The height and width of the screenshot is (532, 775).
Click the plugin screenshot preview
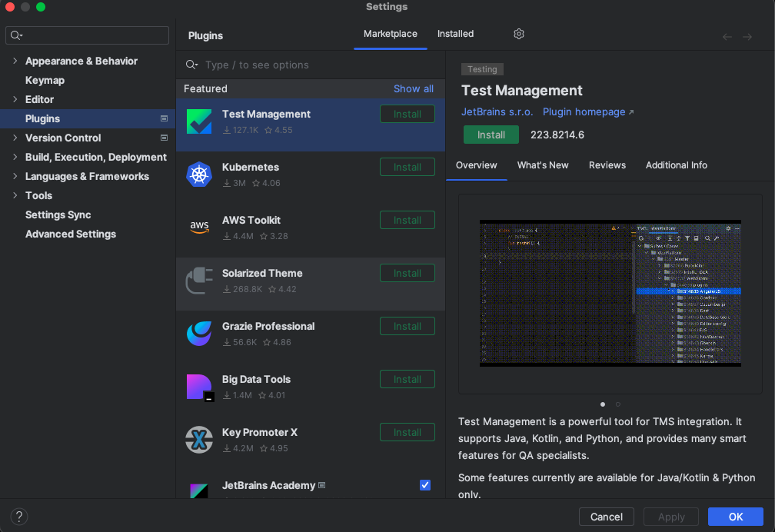coord(610,293)
